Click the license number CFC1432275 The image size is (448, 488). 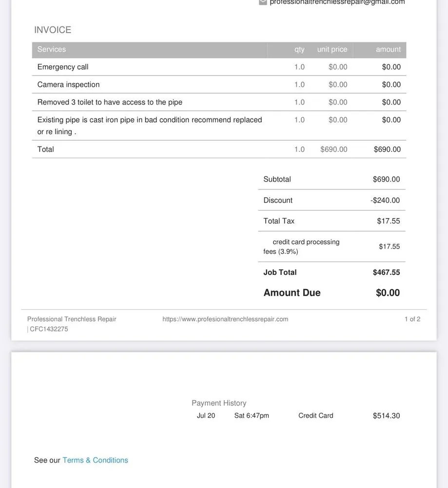(49, 329)
